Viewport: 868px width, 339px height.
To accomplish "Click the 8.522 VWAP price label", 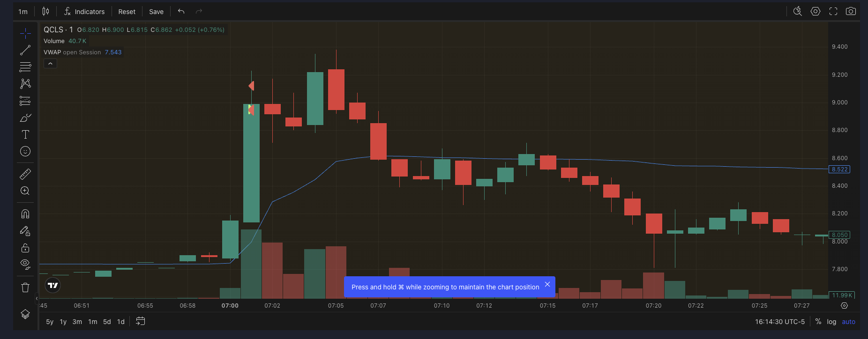I will tap(839, 169).
